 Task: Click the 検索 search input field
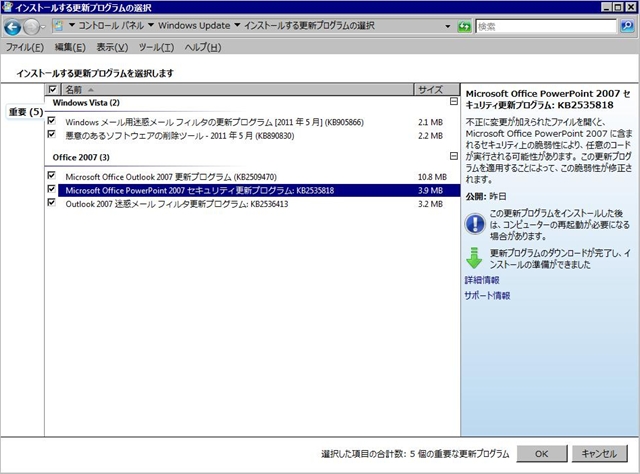click(546, 27)
